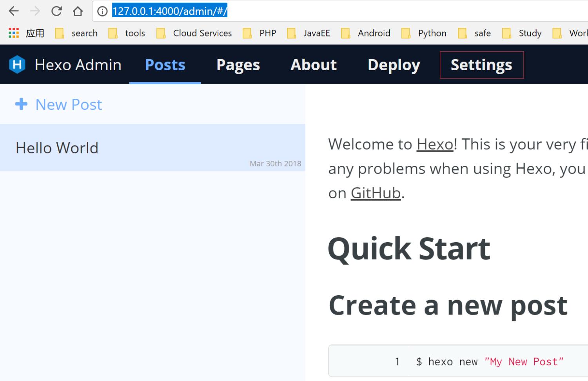Screen dimensions: 588x381
Task: Switch to the Pages tab
Action: 238,65
